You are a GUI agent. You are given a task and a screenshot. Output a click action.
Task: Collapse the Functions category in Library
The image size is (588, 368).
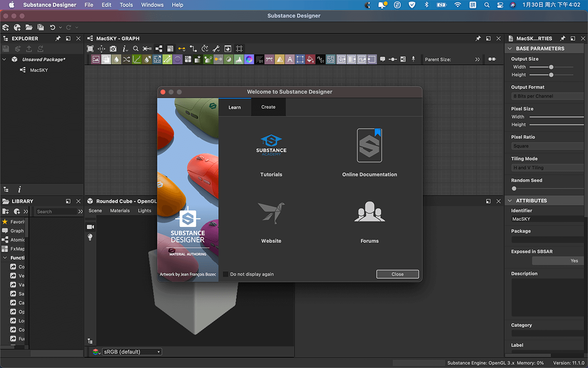tap(4, 258)
